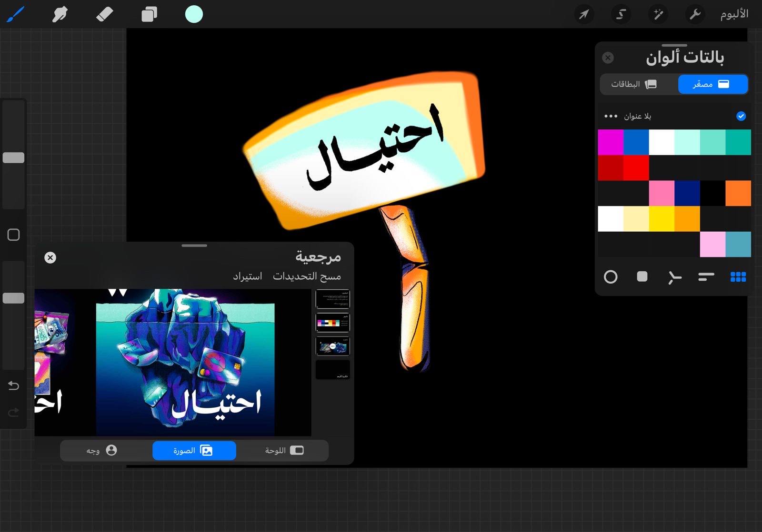Switch reference to وجه tab

pyautogui.click(x=102, y=451)
